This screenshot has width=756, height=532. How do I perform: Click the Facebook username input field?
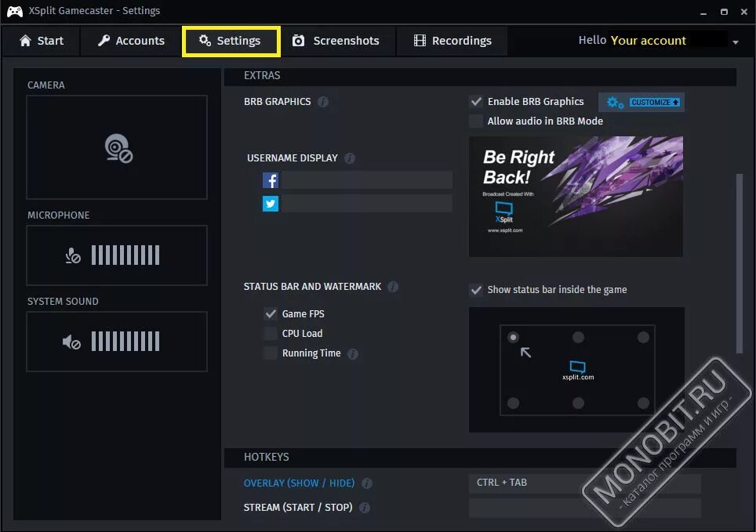pos(367,180)
